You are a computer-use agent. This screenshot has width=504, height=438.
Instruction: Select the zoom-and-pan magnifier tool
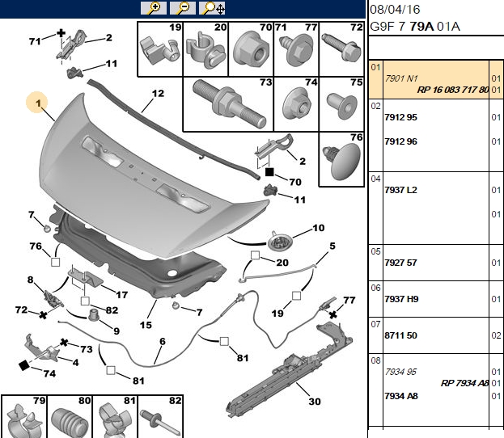click(212, 8)
